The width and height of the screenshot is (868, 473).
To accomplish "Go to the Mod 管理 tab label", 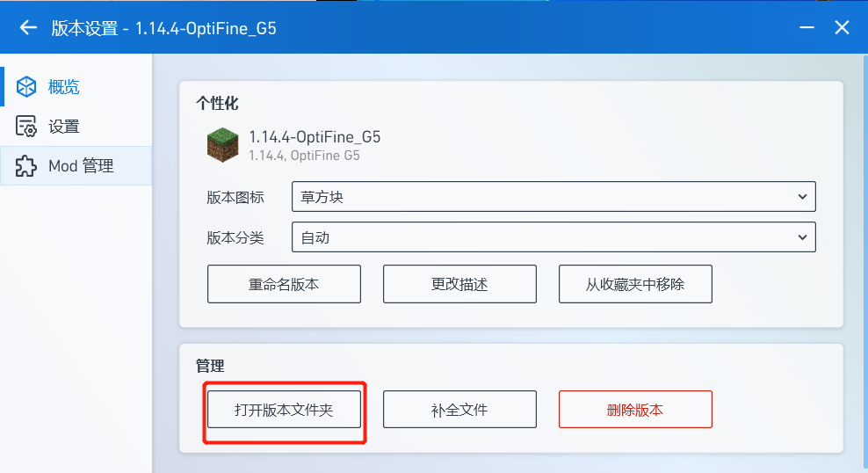I will click(x=81, y=165).
